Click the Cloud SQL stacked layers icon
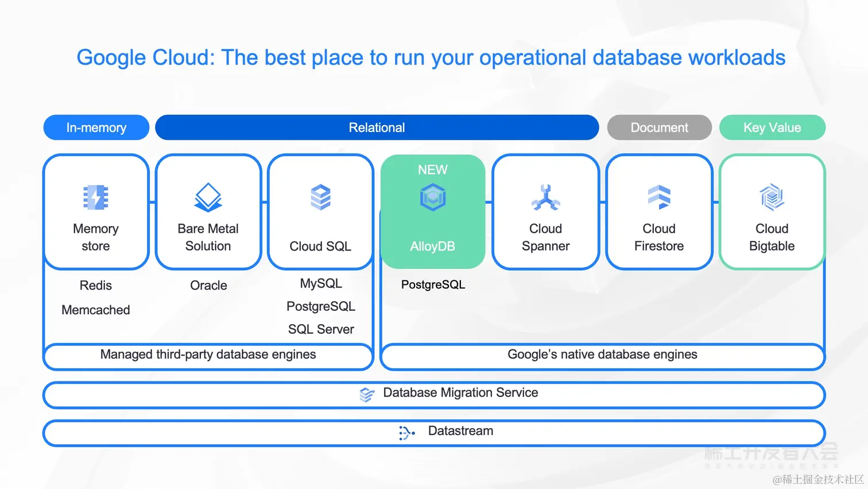This screenshot has width=868, height=489. coord(320,197)
